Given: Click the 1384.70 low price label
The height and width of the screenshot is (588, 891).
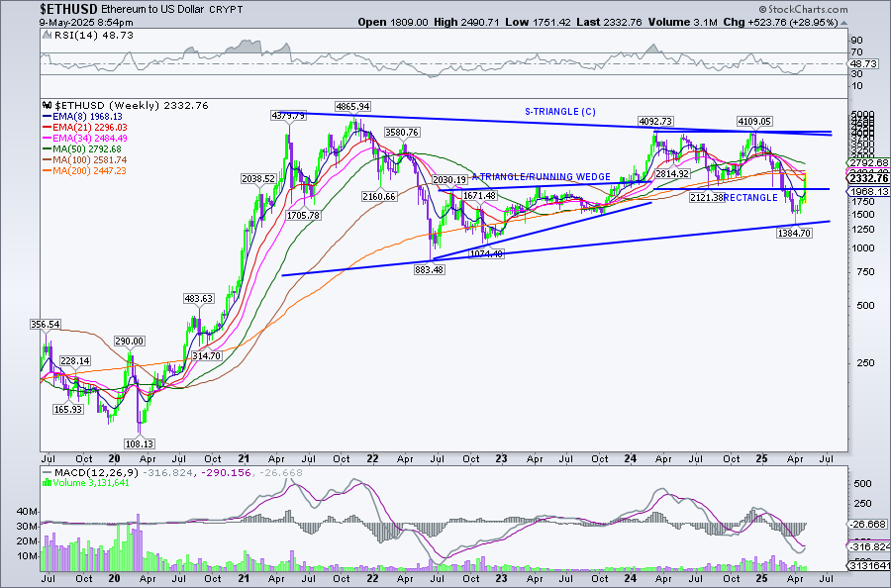Looking at the screenshot, I should coord(794,233).
